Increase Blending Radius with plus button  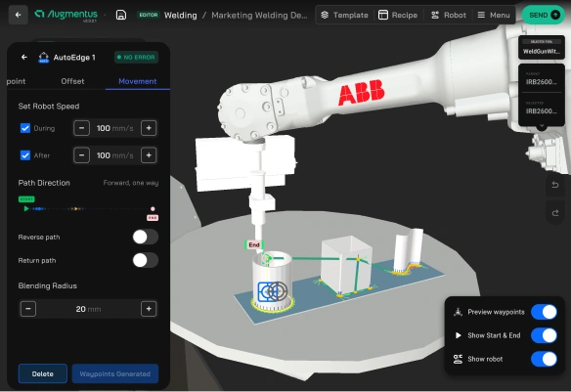tap(149, 309)
